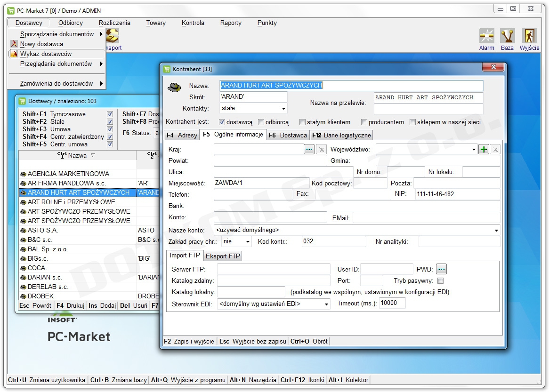The image size is (549, 392).
Task: Click the hat icon in the Kontrahent dialog
Action: pos(174,87)
